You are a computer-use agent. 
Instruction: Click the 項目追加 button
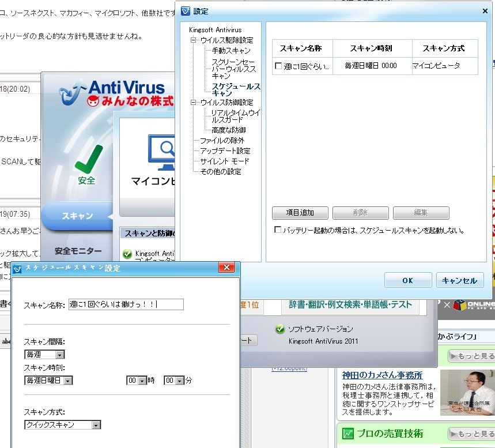[x=300, y=213]
